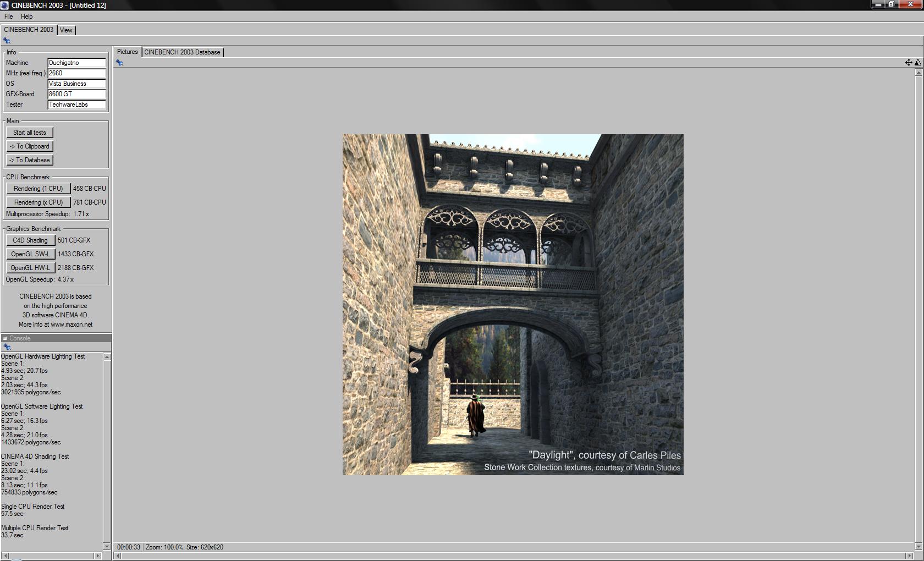This screenshot has width=924, height=561.
Task: Click the console scrollbar up arrow
Action: 107,357
